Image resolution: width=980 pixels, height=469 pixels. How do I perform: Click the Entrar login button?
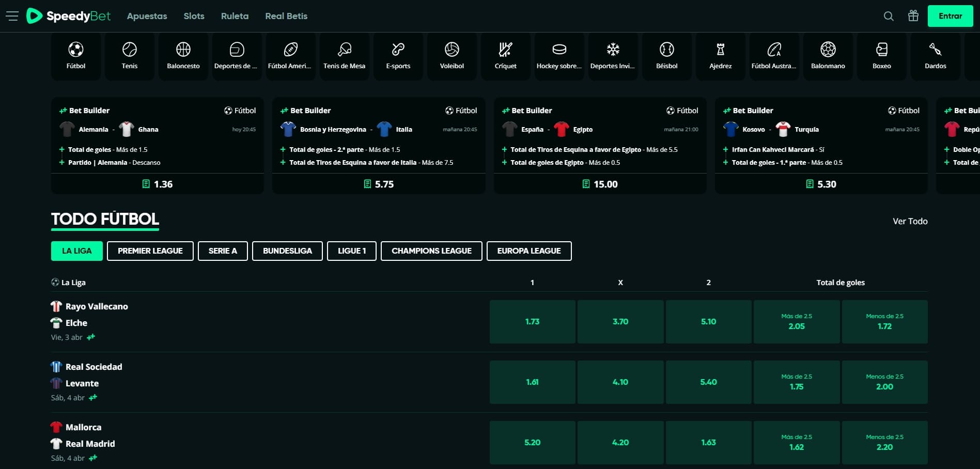[x=950, y=16]
